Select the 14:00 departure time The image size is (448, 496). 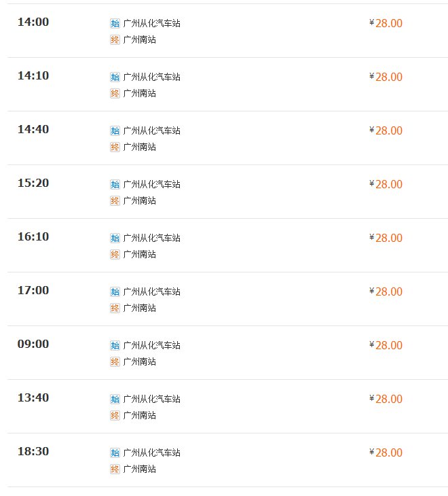click(x=33, y=22)
